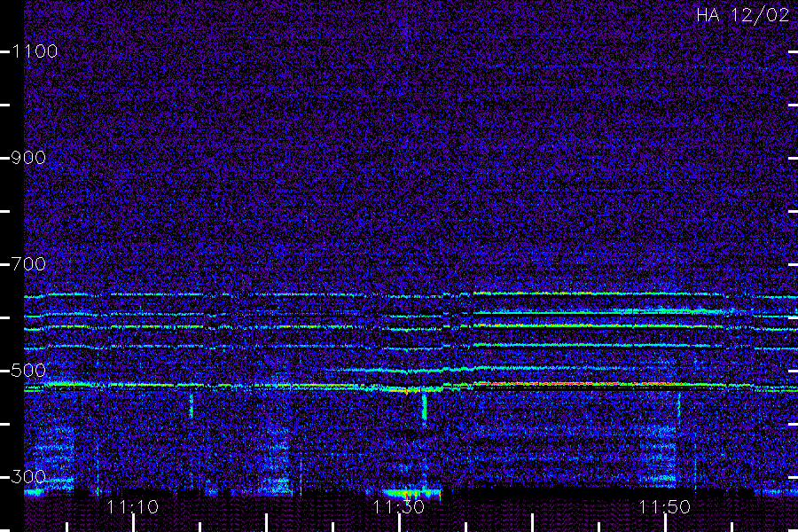This screenshot has height=532, width=798.
Task: Click the 1100 frequency axis label
Action: [35, 51]
